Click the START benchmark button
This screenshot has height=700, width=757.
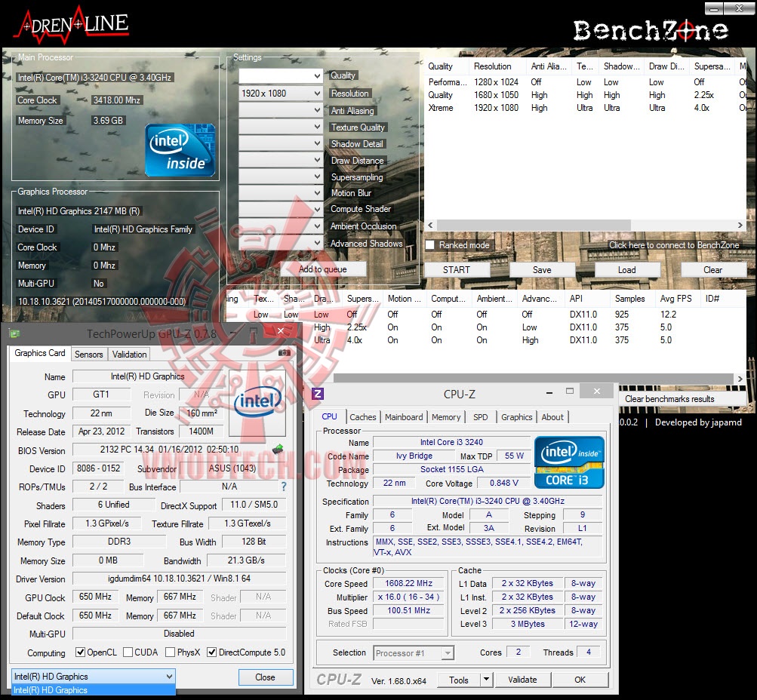click(457, 270)
